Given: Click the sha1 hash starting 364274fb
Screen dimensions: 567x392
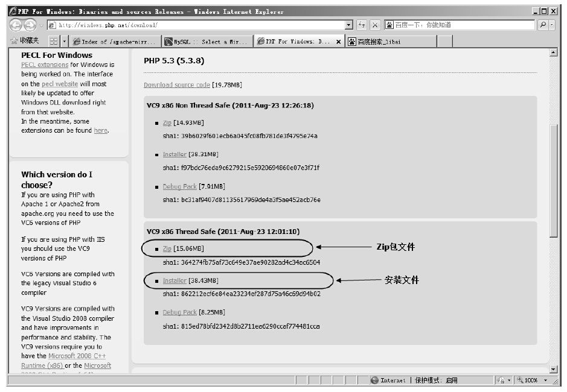Looking at the screenshot, I should tap(242, 262).
